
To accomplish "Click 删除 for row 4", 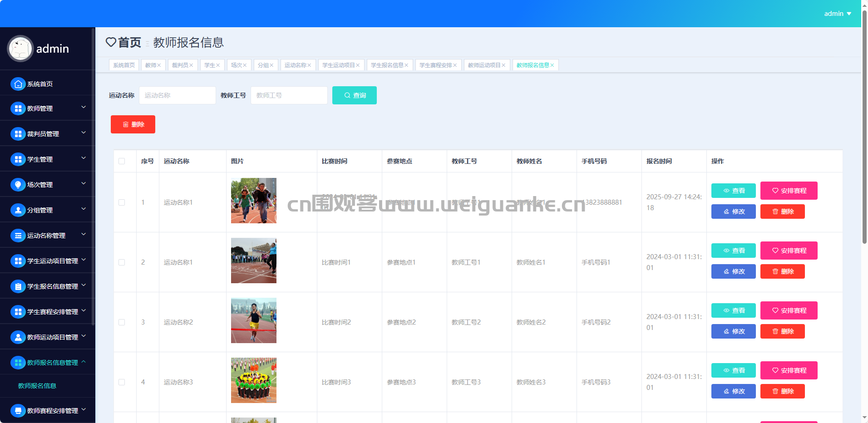I will [783, 391].
